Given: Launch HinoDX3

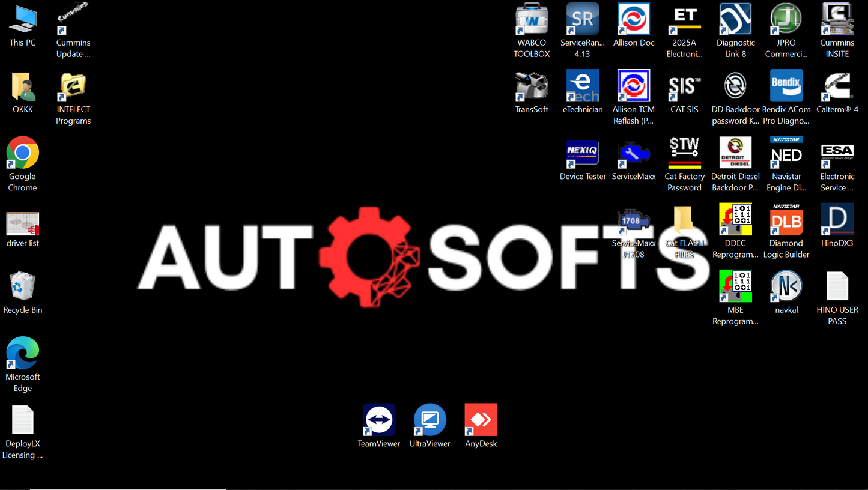Looking at the screenshot, I should (x=837, y=222).
